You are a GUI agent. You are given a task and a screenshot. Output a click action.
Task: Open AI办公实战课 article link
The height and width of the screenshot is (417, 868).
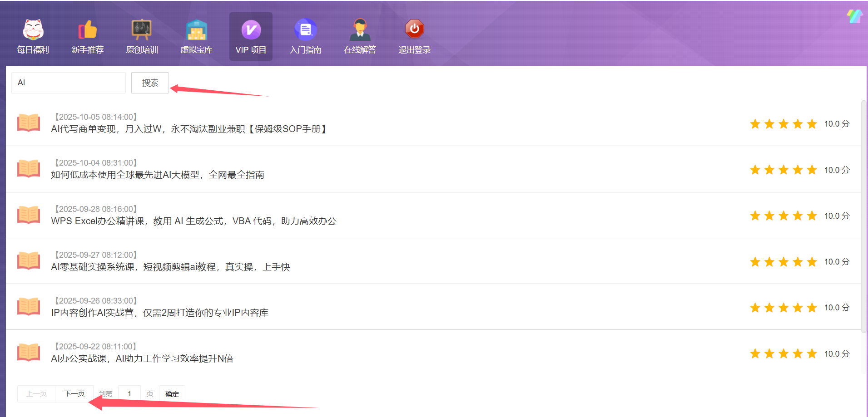(x=142, y=358)
